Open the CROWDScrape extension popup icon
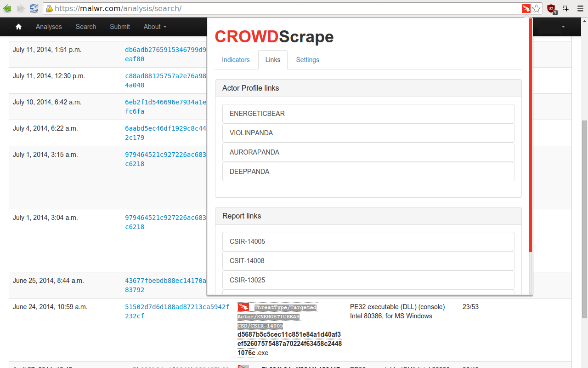 pyautogui.click(x=526, y=8)
